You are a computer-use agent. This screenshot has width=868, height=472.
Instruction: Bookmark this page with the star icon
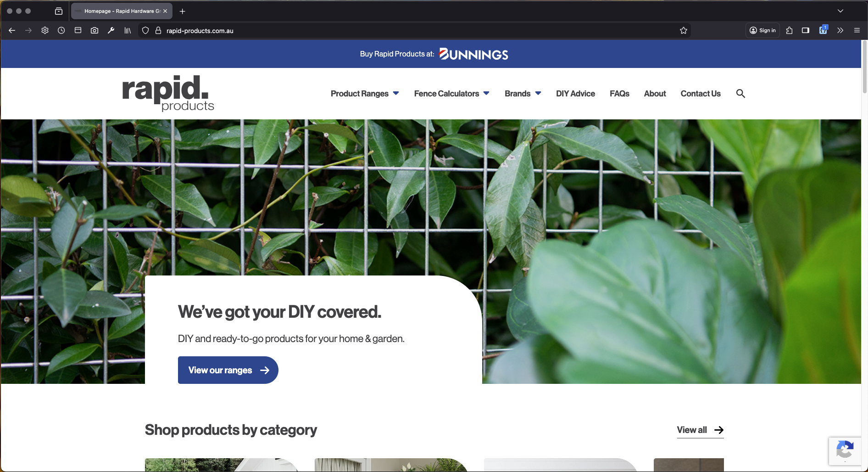tap(684, 31)
